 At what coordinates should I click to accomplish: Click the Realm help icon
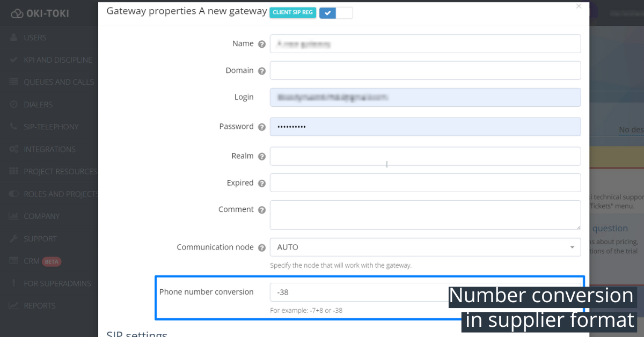(x=262, y=157)
